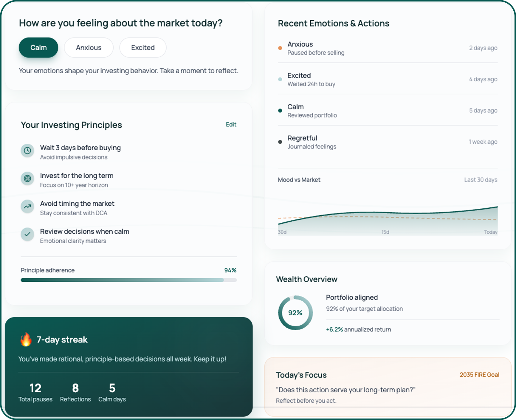
Task: Open the 2035 FIRE Goal link
Action: click(x=479, y=375)
